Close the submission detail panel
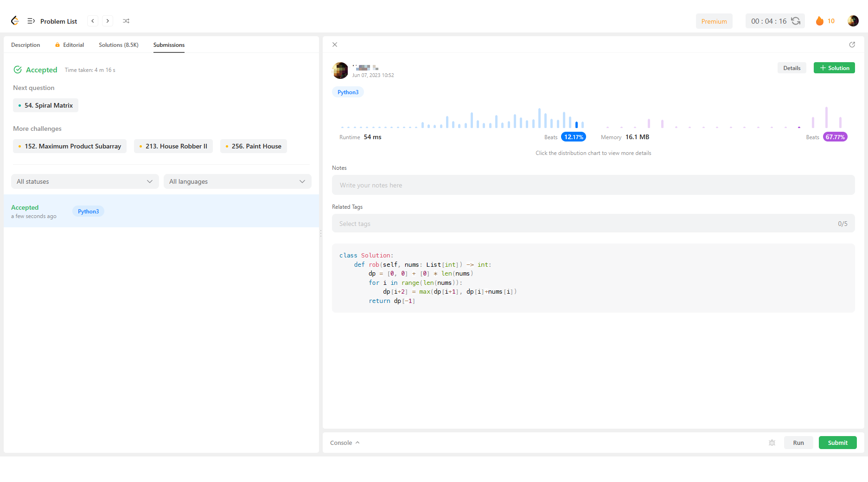Screen dimensions: 868x482 (335, 45)
